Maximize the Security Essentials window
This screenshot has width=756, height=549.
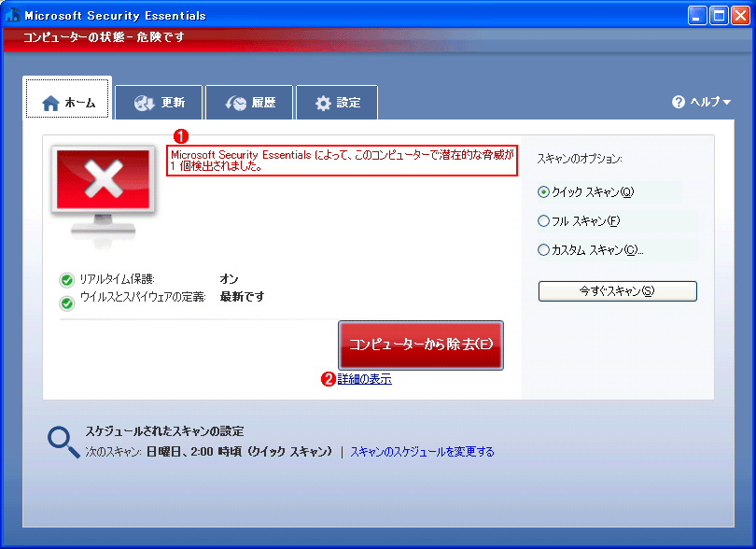click(x=719, y=16)
